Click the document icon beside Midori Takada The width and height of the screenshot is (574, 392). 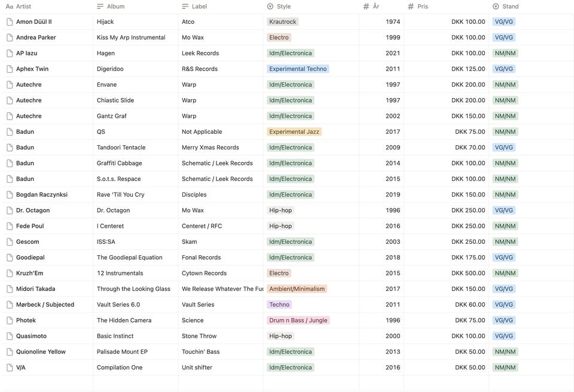(x=10, y=289)
